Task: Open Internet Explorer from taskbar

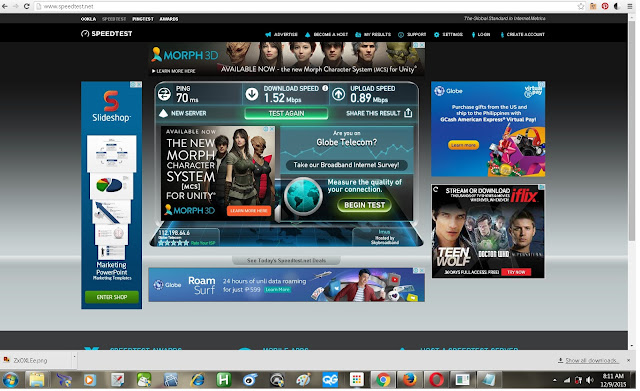Action: coord(197,380)
